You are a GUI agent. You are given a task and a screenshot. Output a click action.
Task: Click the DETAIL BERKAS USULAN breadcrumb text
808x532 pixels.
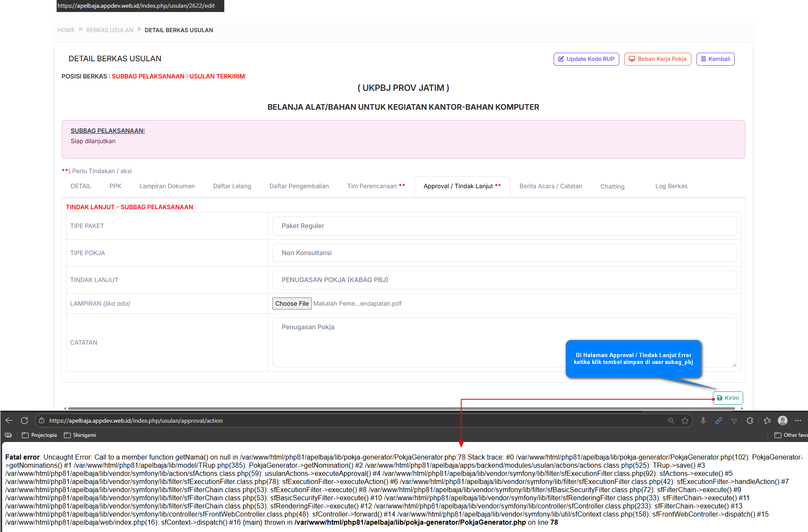179,30
